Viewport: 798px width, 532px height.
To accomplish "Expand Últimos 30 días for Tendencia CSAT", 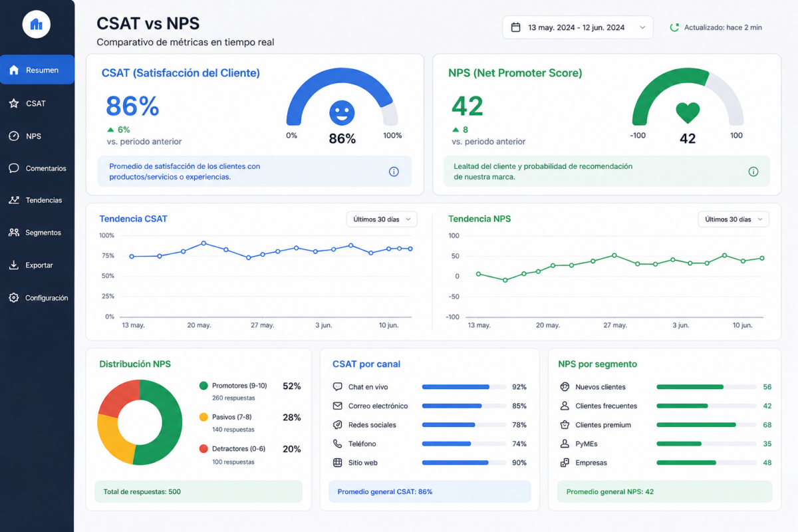I will [x=382, y=219].
